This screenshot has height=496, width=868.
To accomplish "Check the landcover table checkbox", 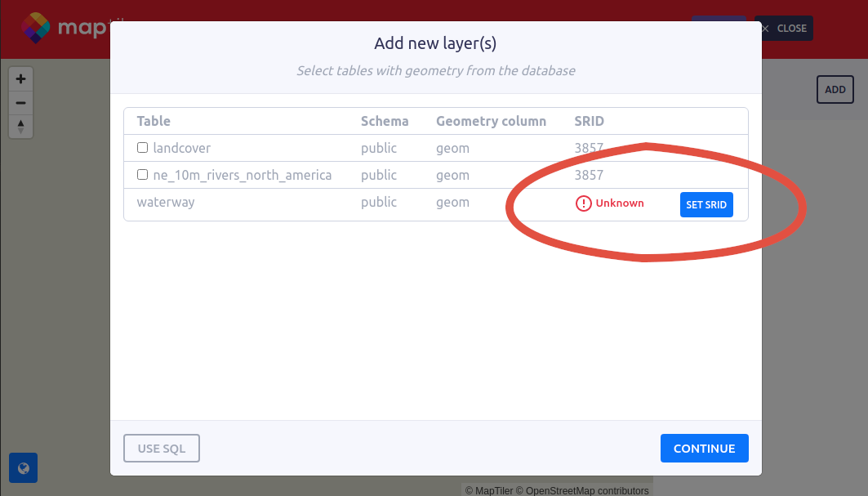I will click(x=142, y=148).
